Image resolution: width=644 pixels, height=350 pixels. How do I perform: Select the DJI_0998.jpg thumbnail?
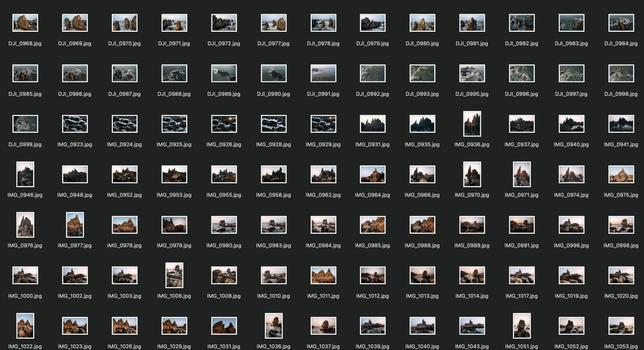click(x=621, y=73)
